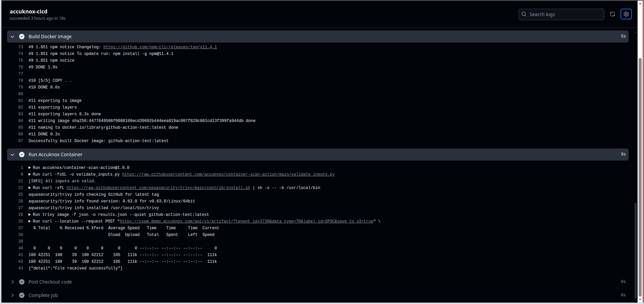
Task: Click the success checkmark beside Post Checkout code
Action: click(22, 282)
